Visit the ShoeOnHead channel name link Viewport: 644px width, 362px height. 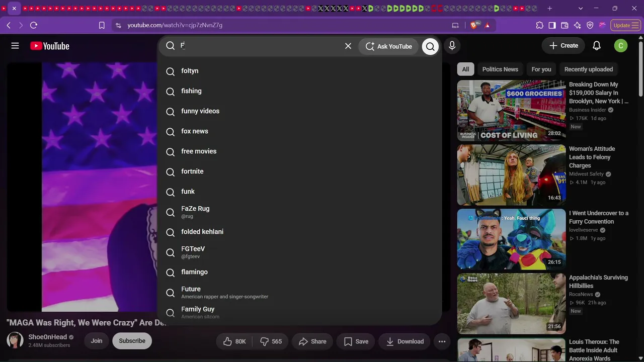click(x=48, y=337)
